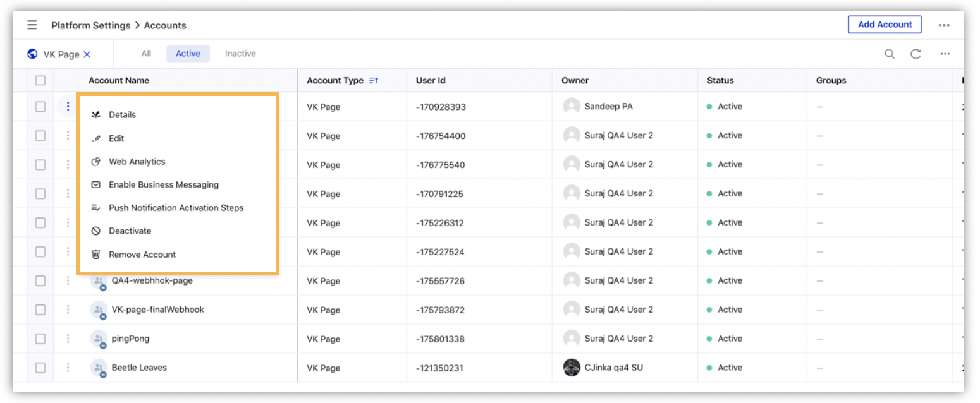Click the pingPong account avatar
Screen dimensions: 980x403
pyautogui.click(x=99, y=339)
